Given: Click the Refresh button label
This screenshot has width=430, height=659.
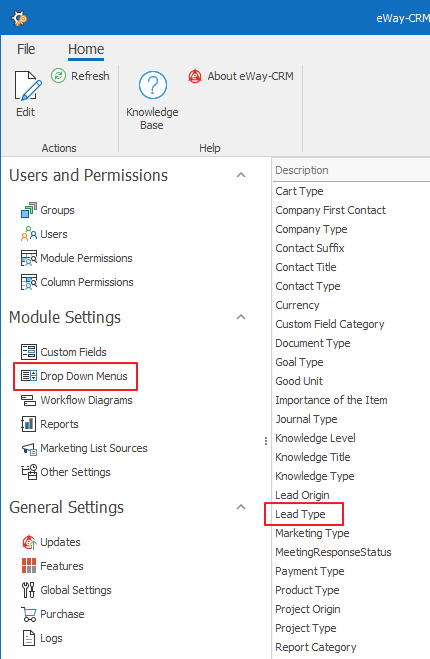Looking at the screenshot, I should point(90,76).
